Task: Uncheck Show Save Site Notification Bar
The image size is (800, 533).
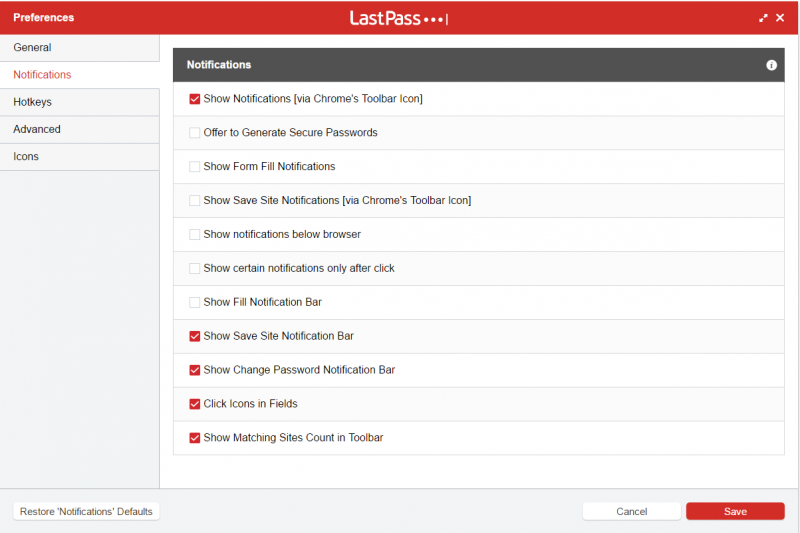Action: 194,336
